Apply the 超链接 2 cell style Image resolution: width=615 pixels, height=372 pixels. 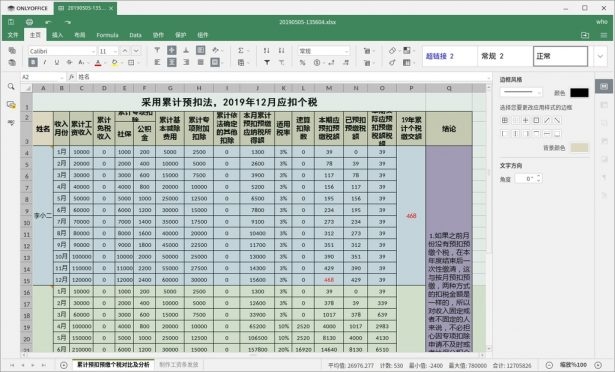point(449,56)
